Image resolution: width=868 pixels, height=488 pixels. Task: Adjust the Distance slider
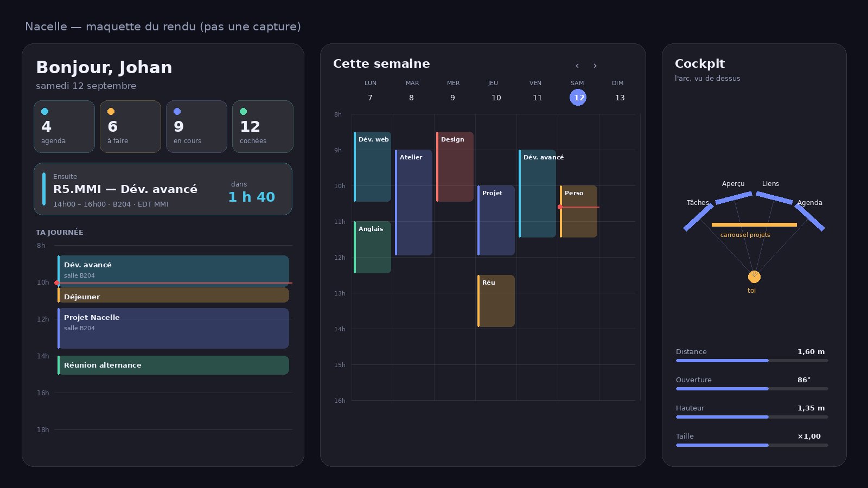pyautogui.click(x=752, y=361)
